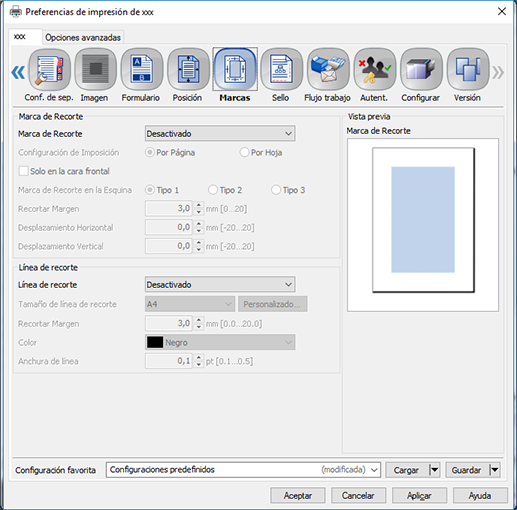Open the Autent. authentication icon
This screenshot has height=510, width=517.
click(x=375, y=69)
